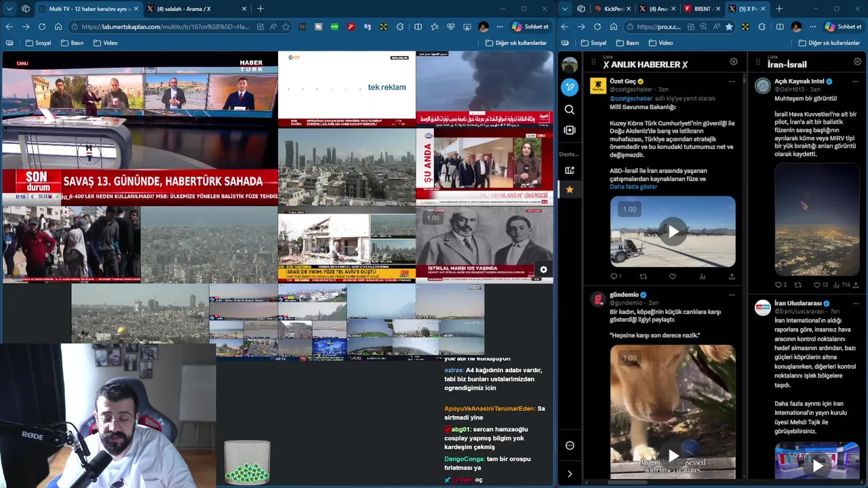868x488 pixels.
Task: Open İran-İsrail column settings gear
Action: tap(857, 62)
